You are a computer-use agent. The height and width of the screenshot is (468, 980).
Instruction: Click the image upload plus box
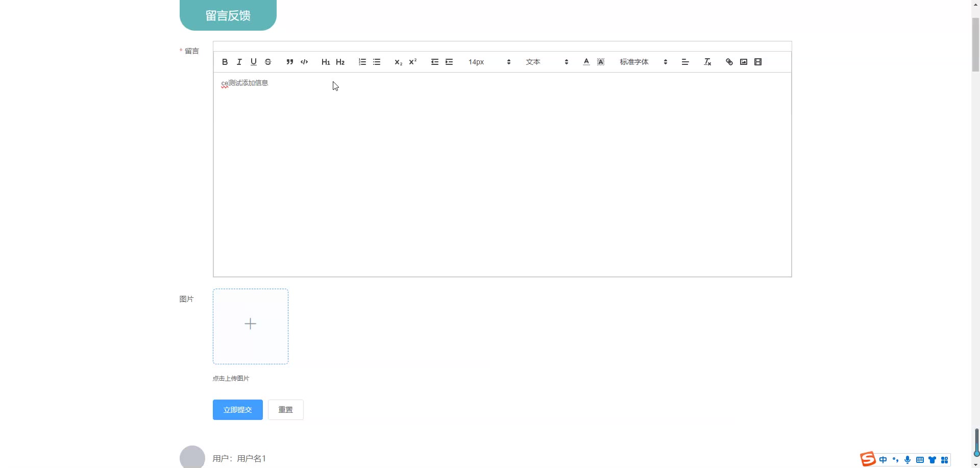(x=251, y=326)
